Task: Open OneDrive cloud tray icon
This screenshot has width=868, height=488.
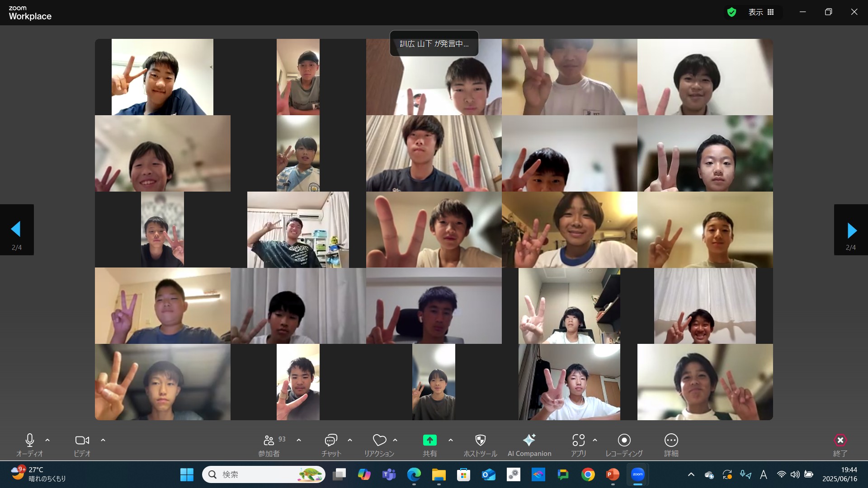Action: [709, 474]
